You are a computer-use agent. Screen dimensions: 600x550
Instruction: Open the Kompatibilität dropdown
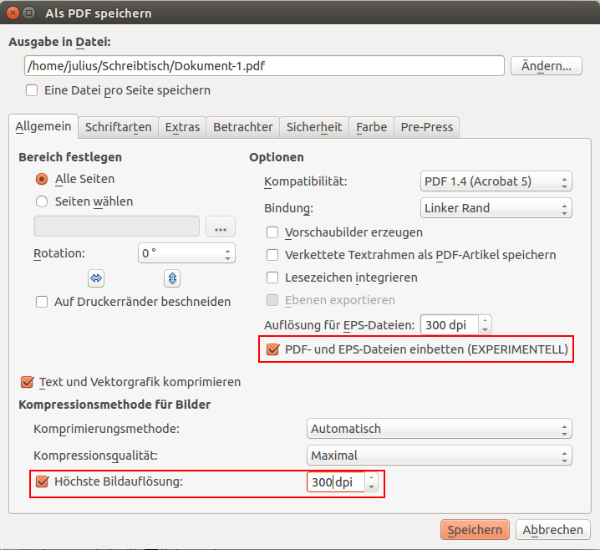point(494,182)
